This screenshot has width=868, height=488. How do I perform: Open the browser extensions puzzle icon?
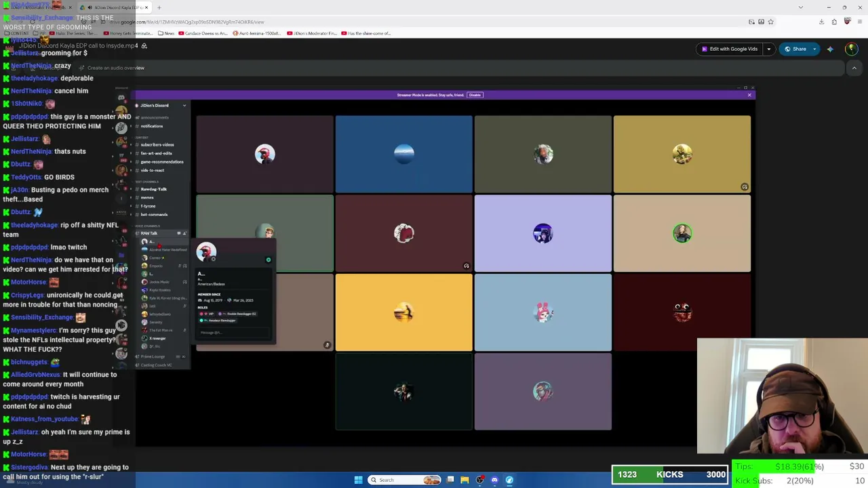click(x=834, y=22)
